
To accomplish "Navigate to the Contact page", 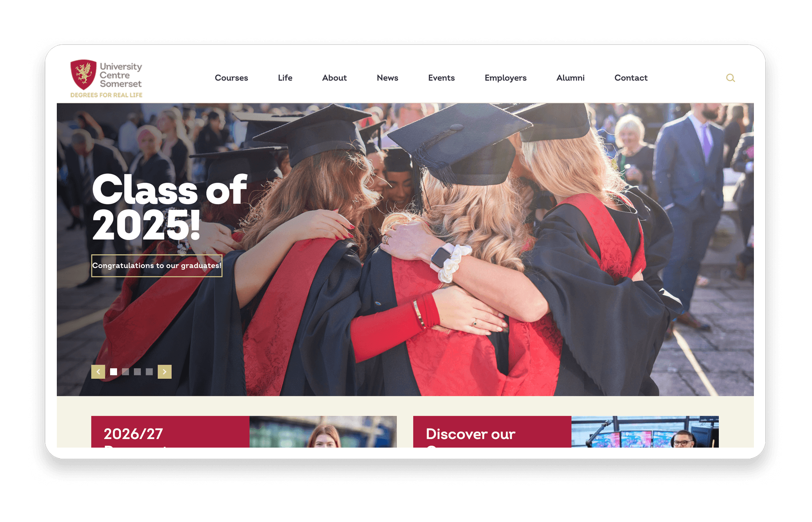I will point(631,78).
